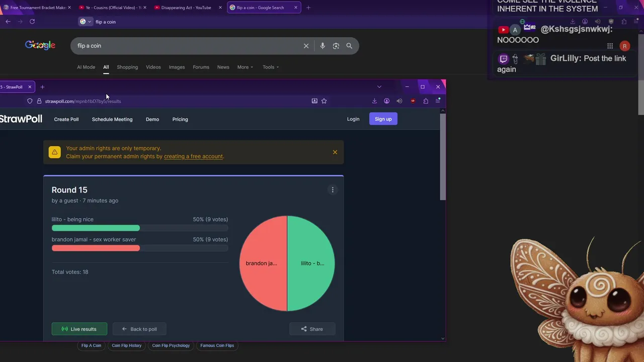Click the speaker audio toolbar icon in StrawPoll window
The width and height of the screenshot is (644, 362).
(x=399, y=101)
